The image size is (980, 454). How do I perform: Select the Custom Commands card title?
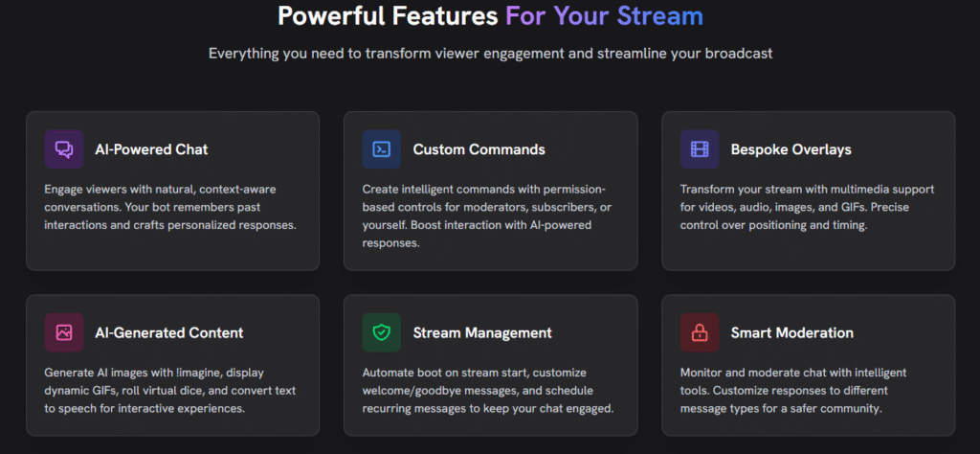point(479,149)
